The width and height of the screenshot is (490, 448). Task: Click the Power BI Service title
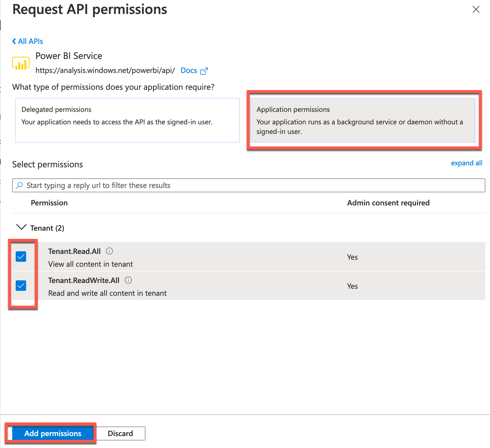point(69,56)
